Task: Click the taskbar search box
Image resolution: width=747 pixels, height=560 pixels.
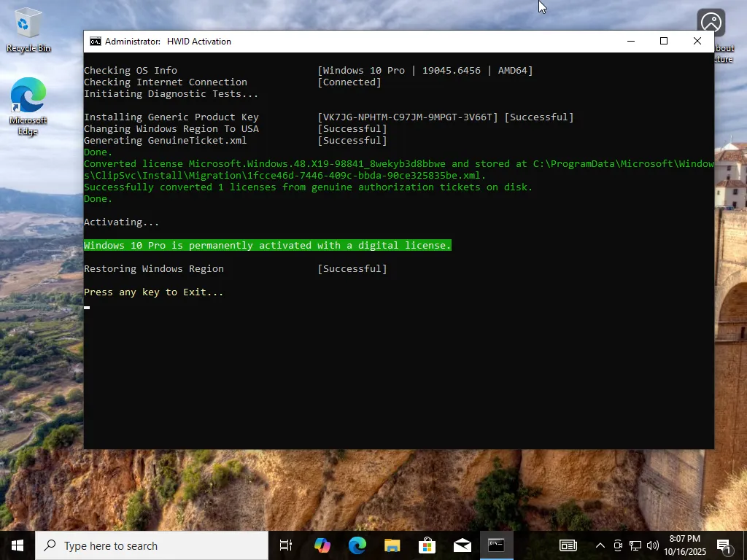Action: pos(152,545)
